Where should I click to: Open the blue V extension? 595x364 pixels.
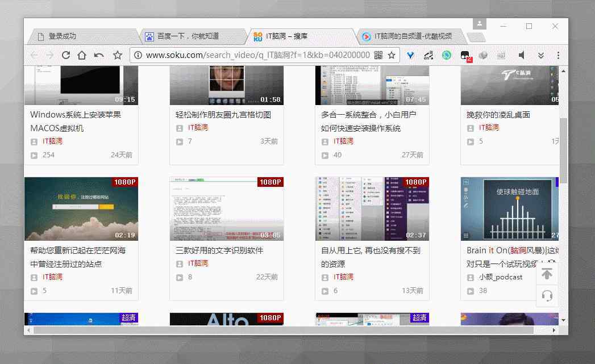click(x=410, y=55)
